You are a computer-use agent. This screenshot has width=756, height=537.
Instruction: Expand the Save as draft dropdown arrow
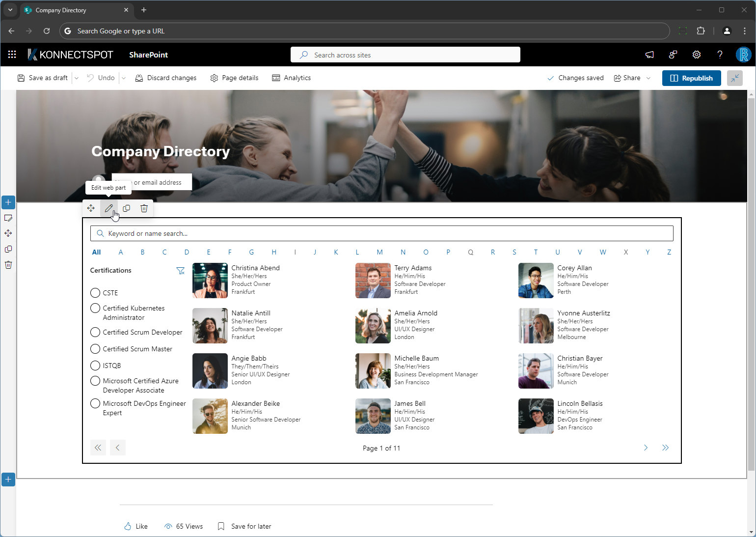[77, 78]
